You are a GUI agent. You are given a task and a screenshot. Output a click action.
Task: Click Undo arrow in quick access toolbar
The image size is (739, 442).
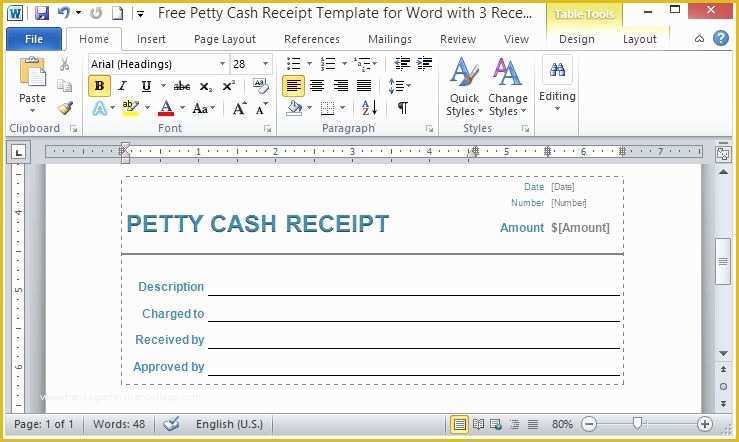pos(64,13)
